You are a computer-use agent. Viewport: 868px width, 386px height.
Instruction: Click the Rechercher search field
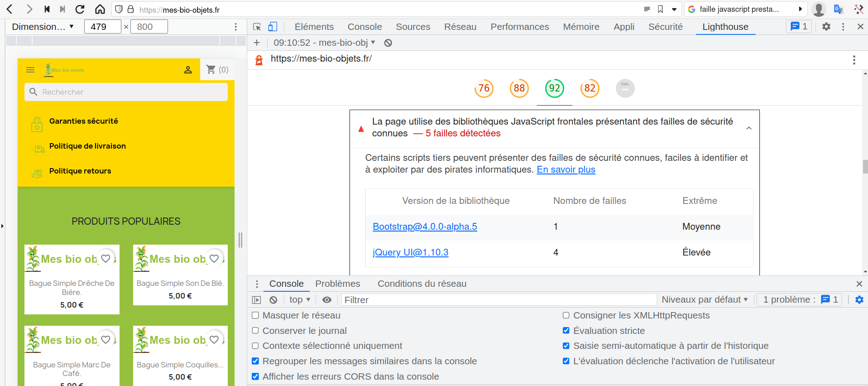point(126,92)
